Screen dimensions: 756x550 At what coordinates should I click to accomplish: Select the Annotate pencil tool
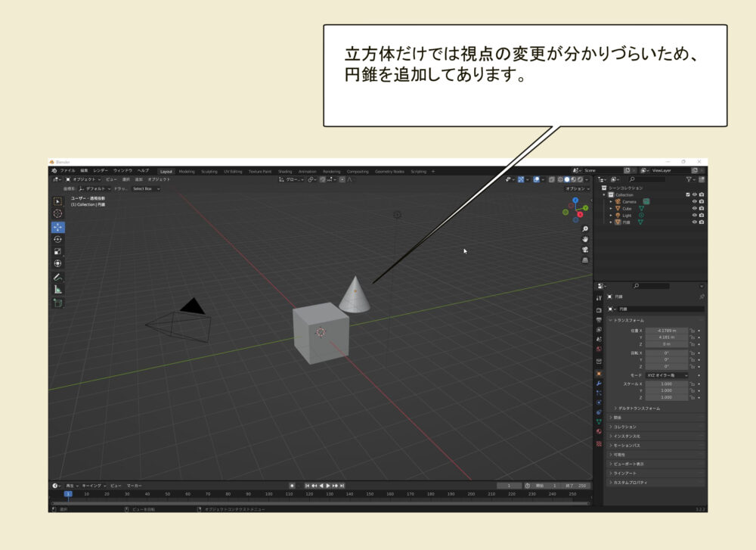(x=58, y=278)
